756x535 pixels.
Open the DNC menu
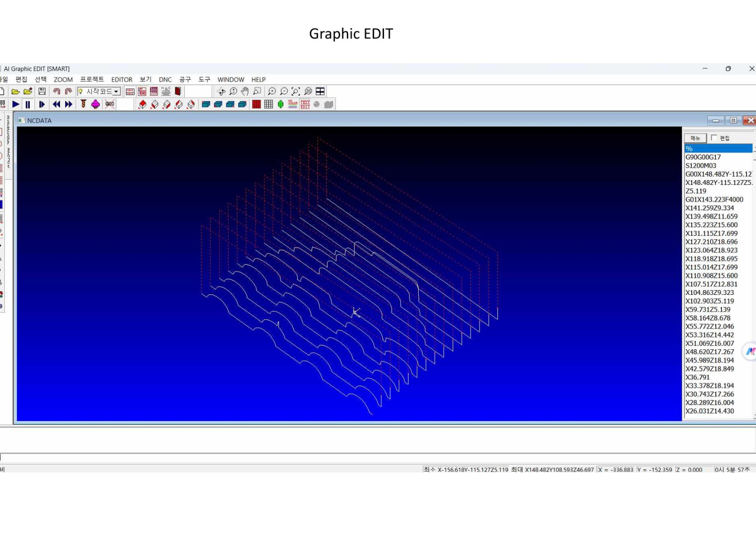[x=165, y=79]
